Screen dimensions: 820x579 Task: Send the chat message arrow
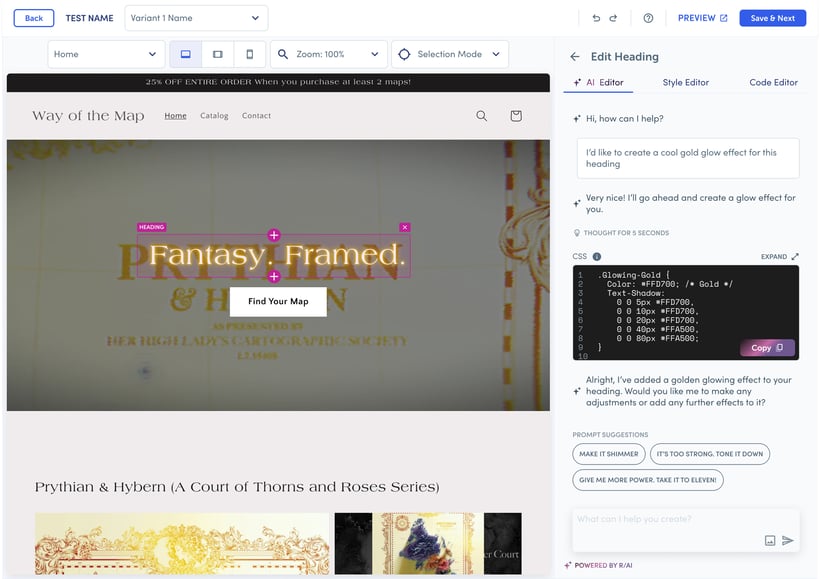click(788, 540)
